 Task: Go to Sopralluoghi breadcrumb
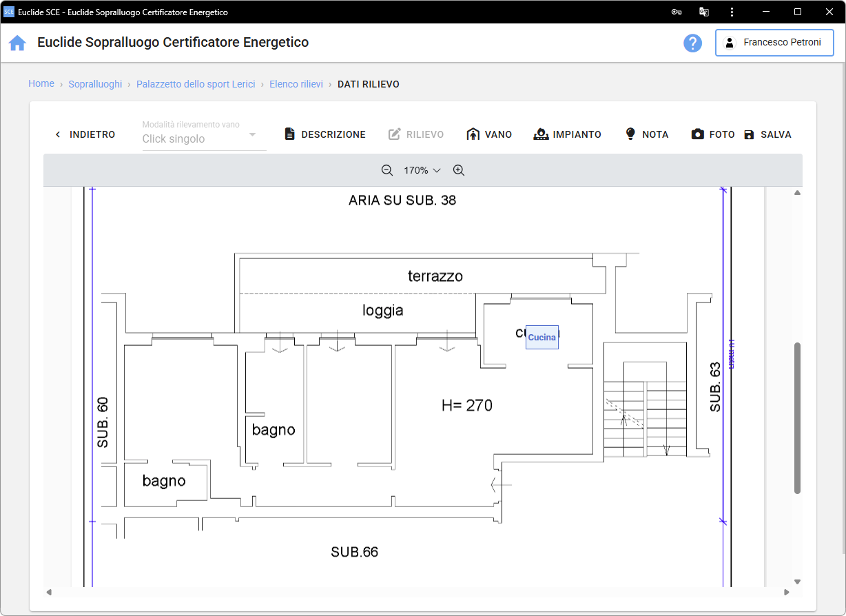click(95, 84)
